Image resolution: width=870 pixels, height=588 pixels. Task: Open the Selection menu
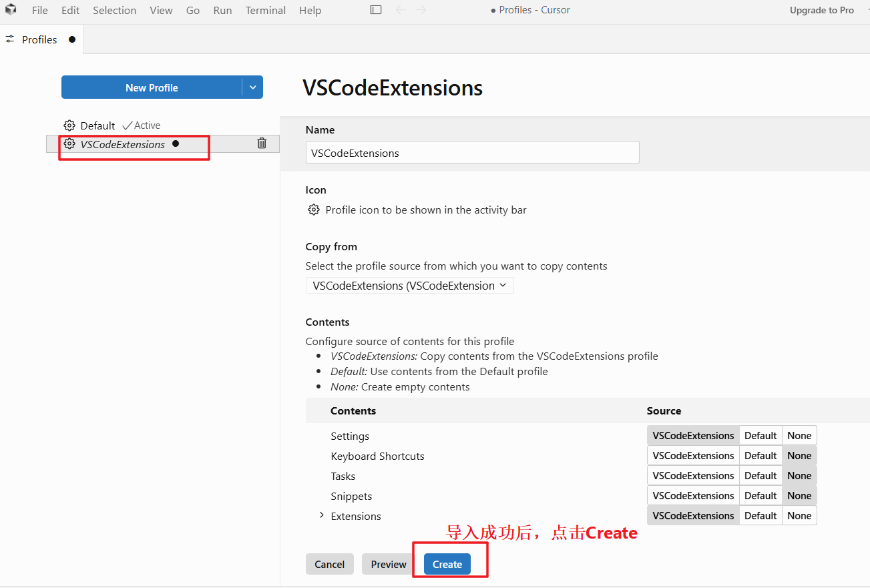(114, 10)
